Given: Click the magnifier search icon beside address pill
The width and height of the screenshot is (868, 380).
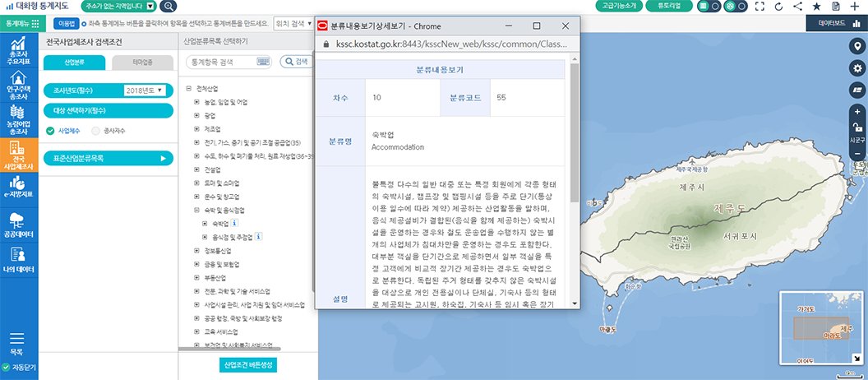Looking at the screenshot, I should pos(169,6).
